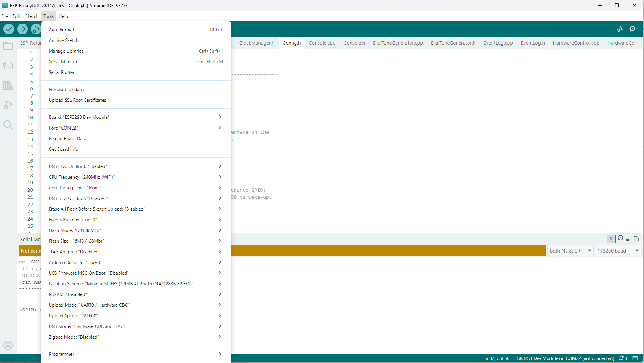The width and height of the screenshot is (644, 363).
Task: Open the Search sidebar magnifier icon
Action: (8, 125)
